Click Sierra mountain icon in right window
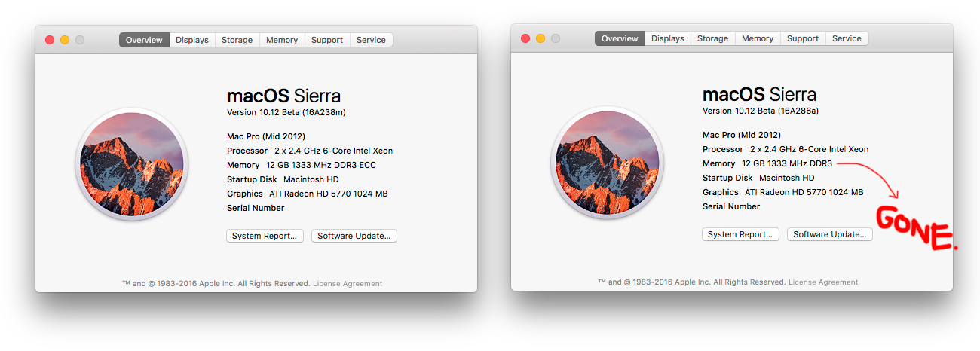 coord(608,162)
